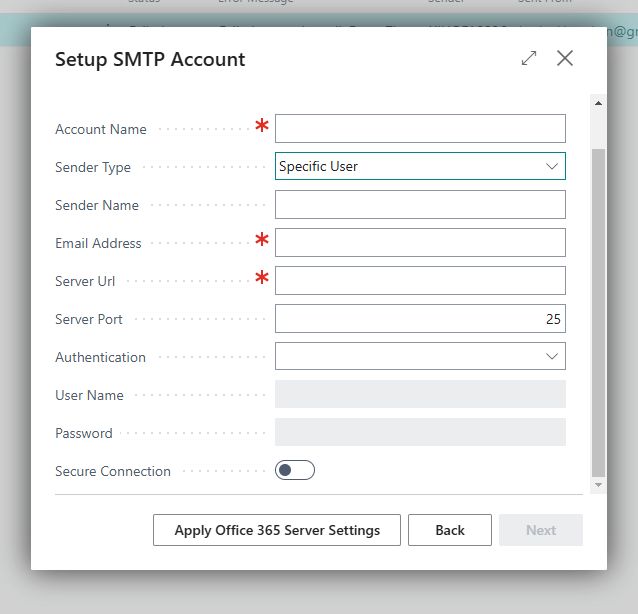The image size is (638, 614).
Task: Click the Secure Connection label
Action: coord(113,471)
